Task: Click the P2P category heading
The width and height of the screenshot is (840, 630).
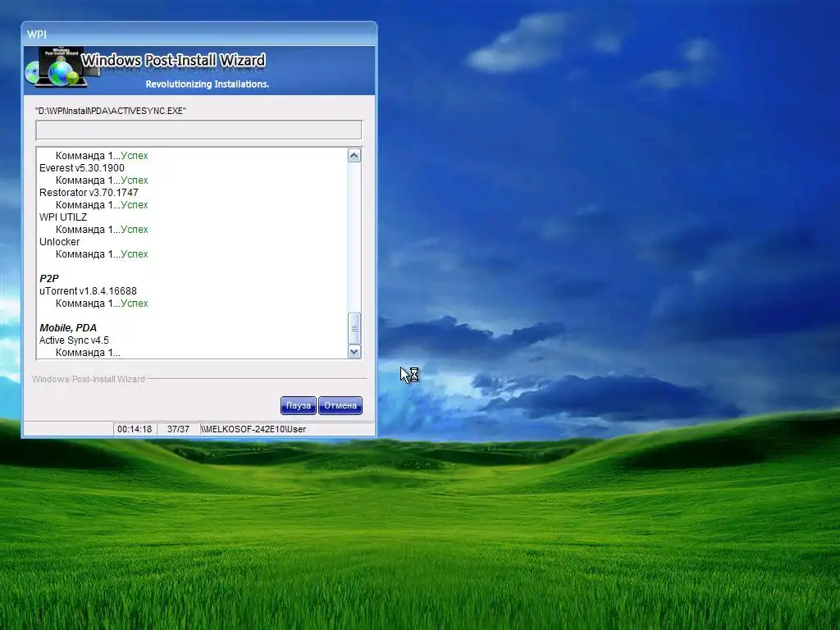Action: (49, 279)
